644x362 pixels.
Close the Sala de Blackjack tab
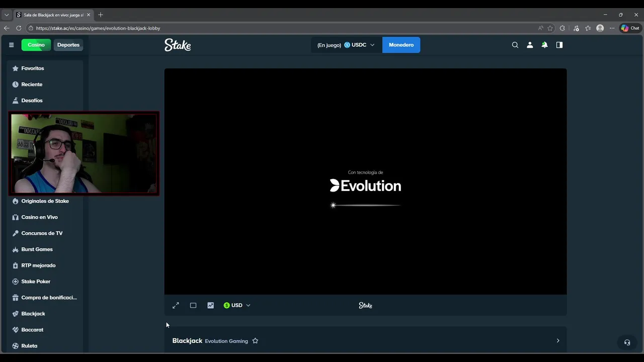(89, 15)
